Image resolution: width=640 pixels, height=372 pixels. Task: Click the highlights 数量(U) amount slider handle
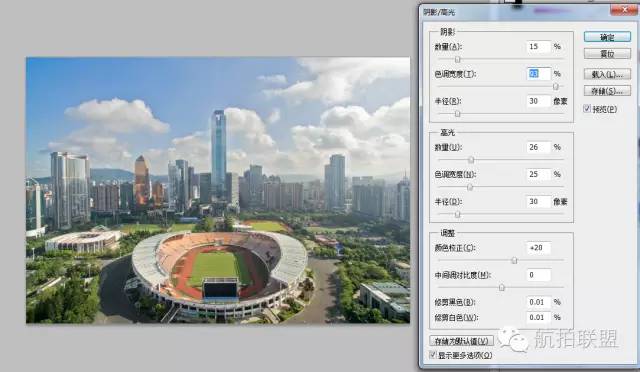click(471, 160)
